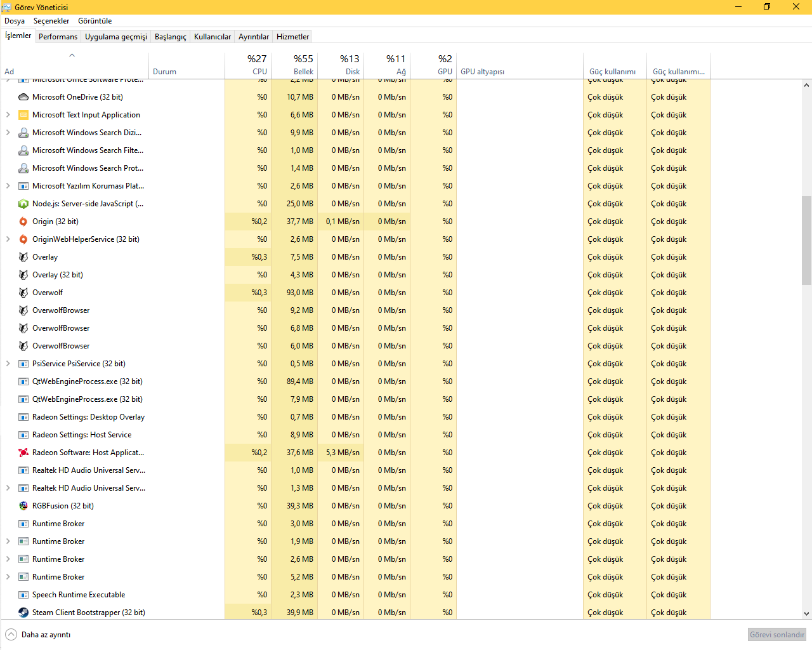Open the Seçenekler menu
Screen dimensions: 812x650
pos(51,21)
